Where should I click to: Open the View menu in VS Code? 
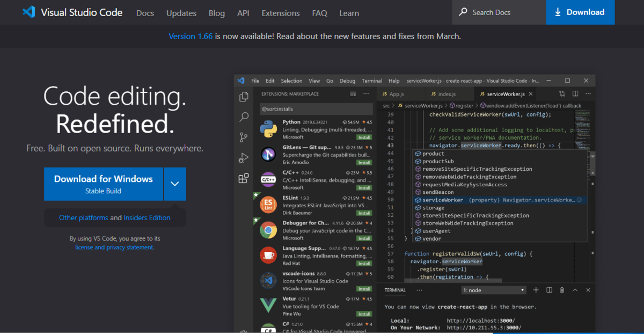pyautogui.click(x=314, y=81)
